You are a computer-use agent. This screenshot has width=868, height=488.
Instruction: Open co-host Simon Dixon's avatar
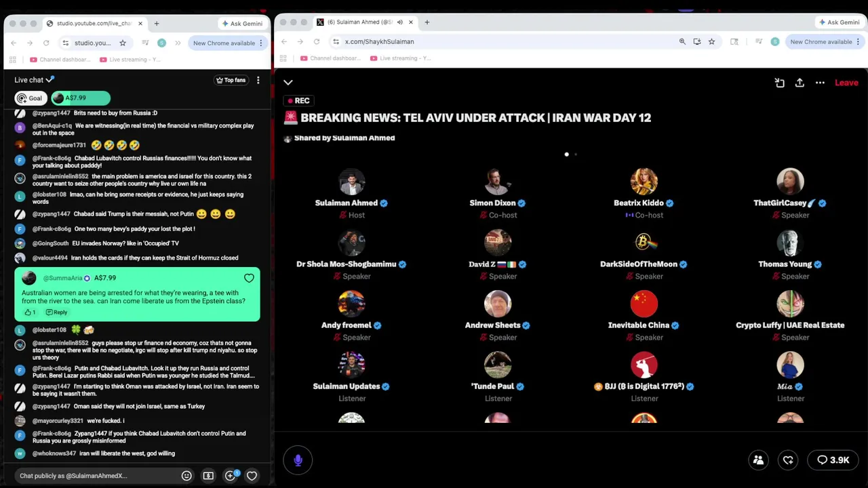[498, 182]
